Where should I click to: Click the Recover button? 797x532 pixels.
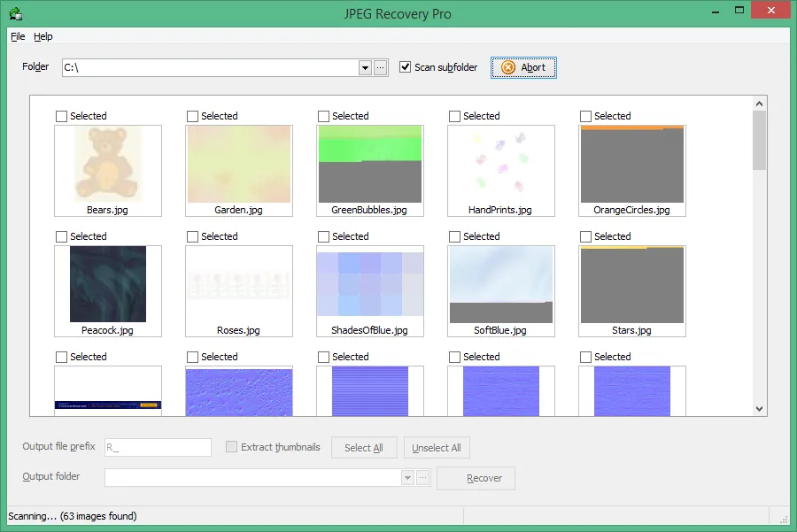[476, 478]
